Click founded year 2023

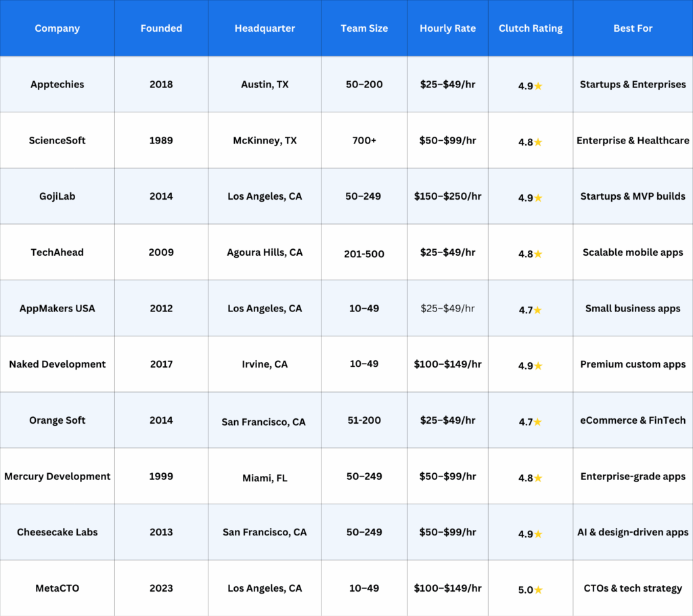point(161,588)
